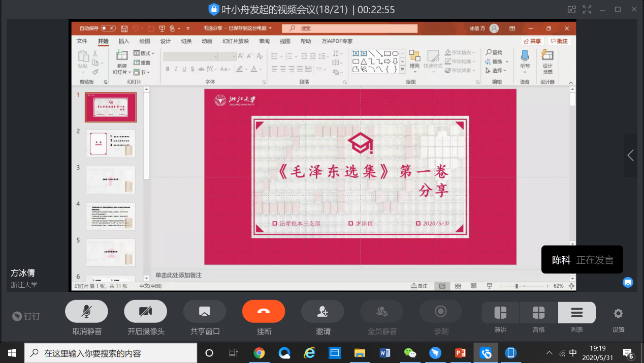Image resolution: width=644 pixels, height=363 pixels.
Task: Switch to 演讲 speaker layout view
Action: [500, 313]
